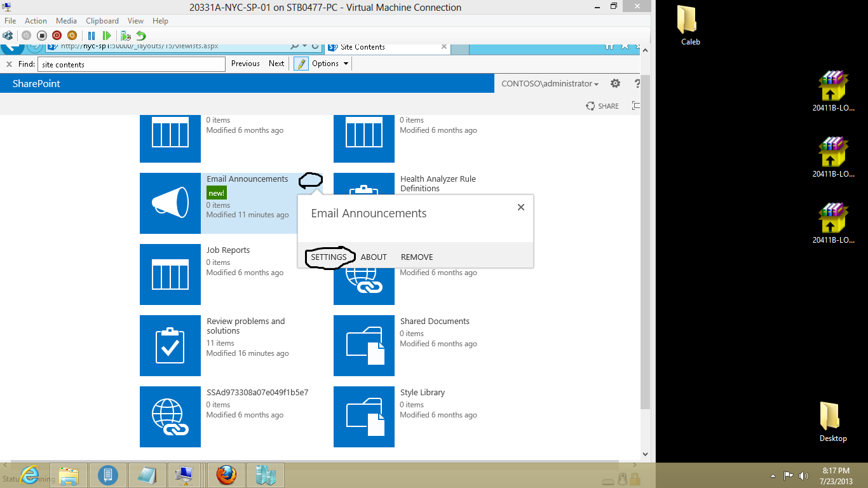Viewport: 868px width, 488px height.
Task: Open the SSAd973308a07e049f1b5e7 tile icon
Action: (170, 417)
